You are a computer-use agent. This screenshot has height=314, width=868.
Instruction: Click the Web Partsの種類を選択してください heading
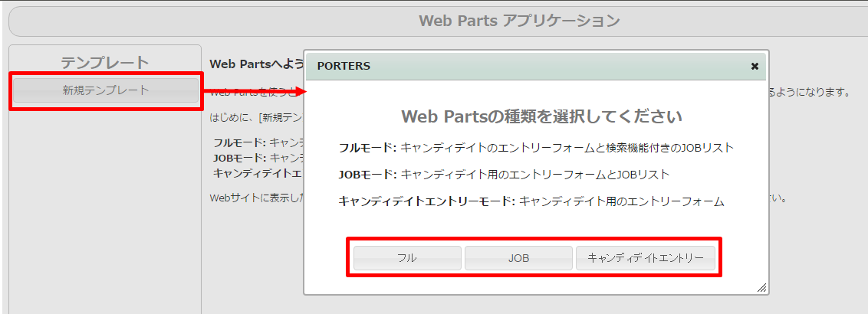tap(541, 116)
